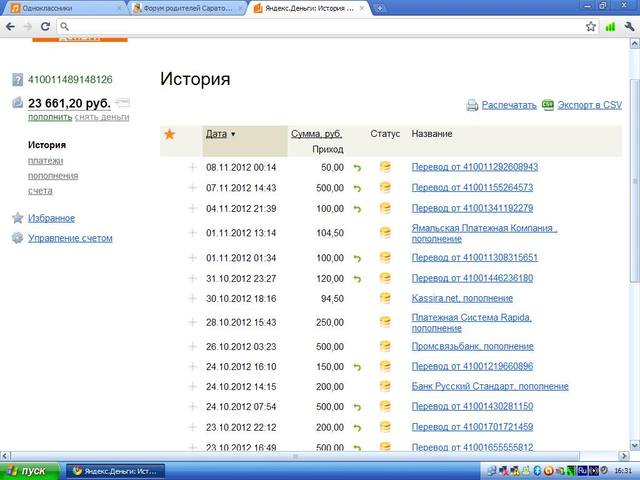Viewport: 640px width, 480px height.
Task: Click the star icon beside Избранное
Action: coord(18,218)
